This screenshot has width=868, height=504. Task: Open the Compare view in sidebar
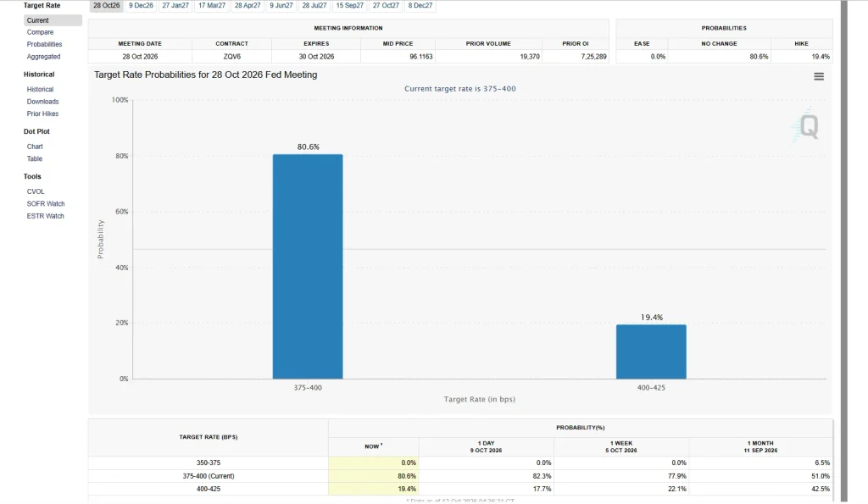click(x=40, y=33)
